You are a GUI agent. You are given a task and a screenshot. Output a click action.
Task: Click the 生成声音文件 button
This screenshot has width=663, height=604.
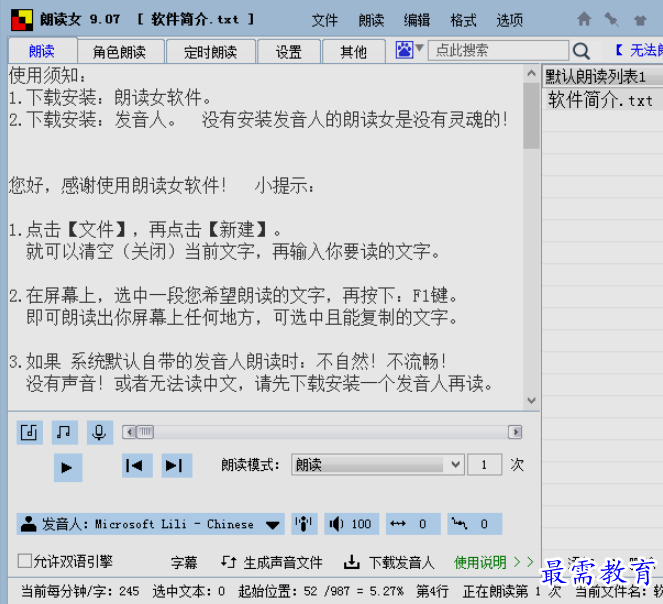[x=283, y=563]
